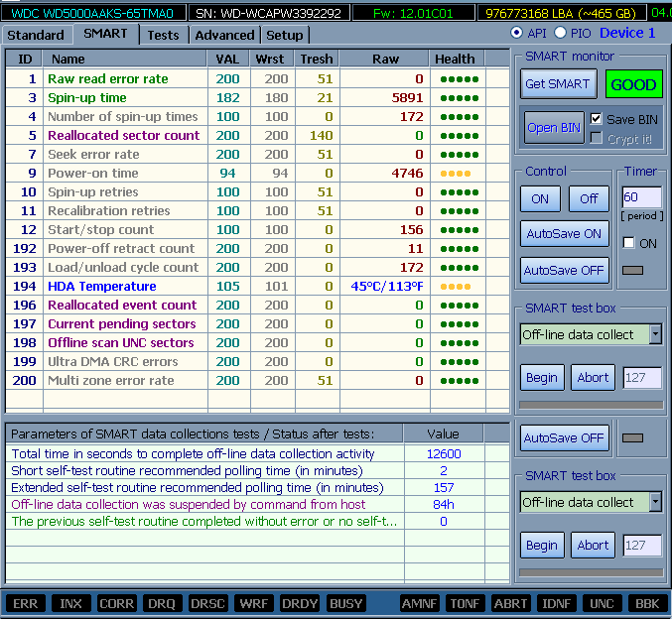Select the PIO access mode
The image size is (672, 620).
pos(560,33)
